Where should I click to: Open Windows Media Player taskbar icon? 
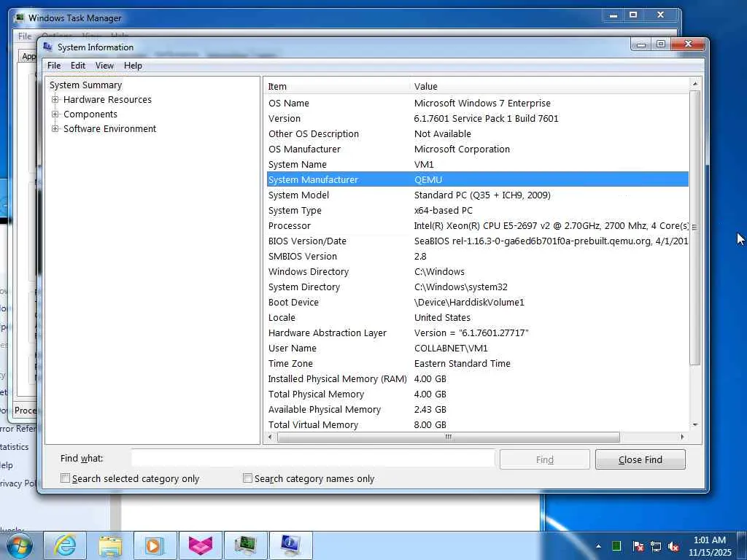tap(155, 545)
